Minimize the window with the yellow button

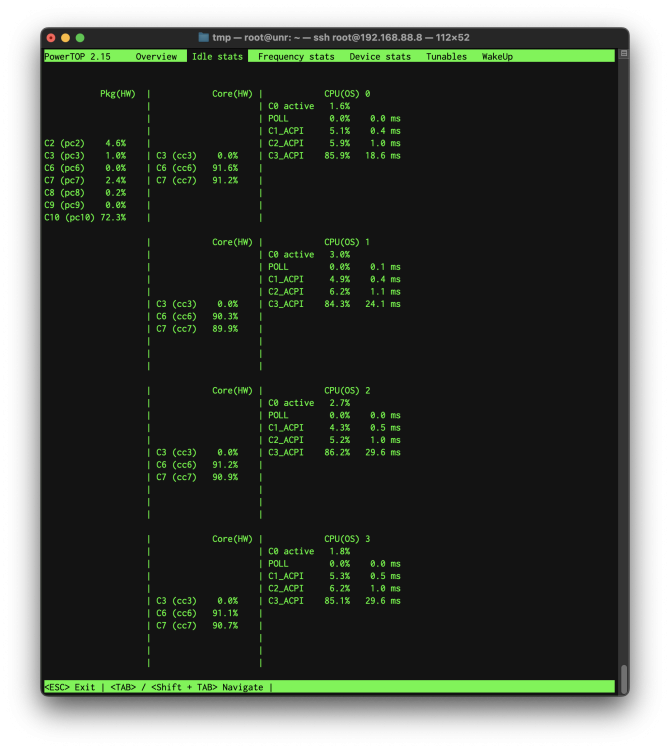click(x=66, y=38)
